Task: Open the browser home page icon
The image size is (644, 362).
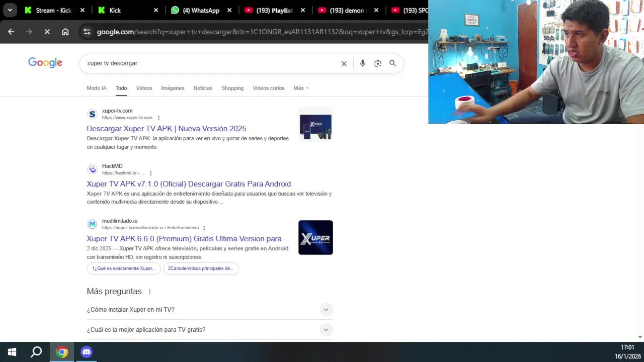Action: [65, 32]
